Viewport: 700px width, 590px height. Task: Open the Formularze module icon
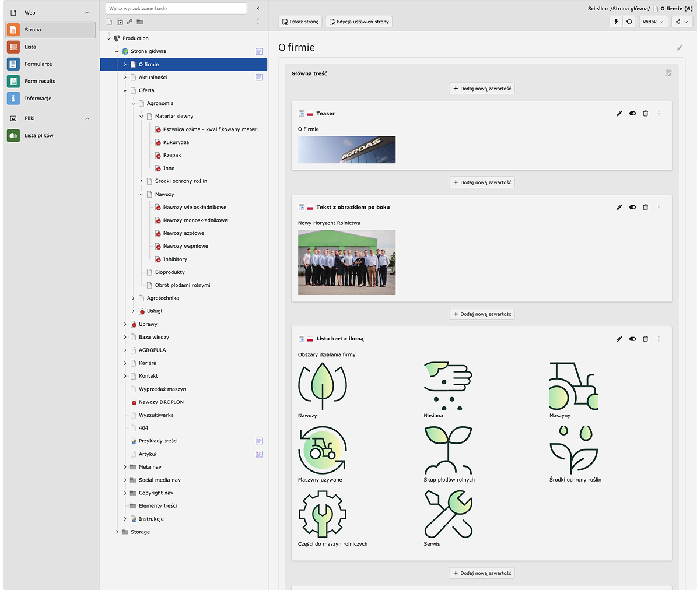pos(13,64)
